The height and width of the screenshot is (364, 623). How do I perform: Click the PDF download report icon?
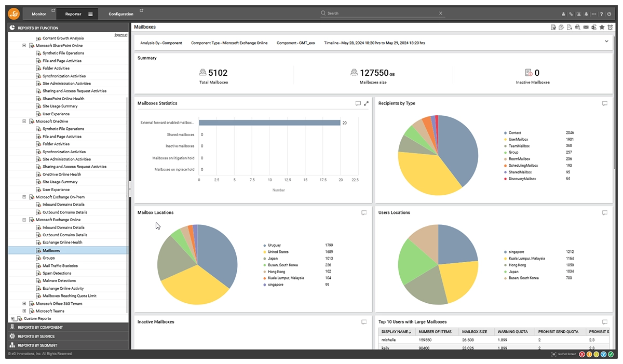[x=570, y=27]
